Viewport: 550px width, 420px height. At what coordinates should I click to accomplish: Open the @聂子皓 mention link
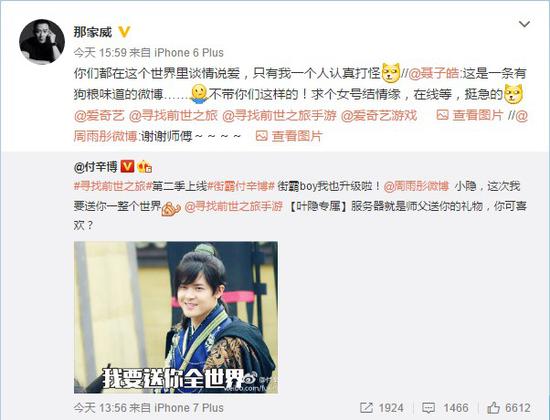coord(434,73)
